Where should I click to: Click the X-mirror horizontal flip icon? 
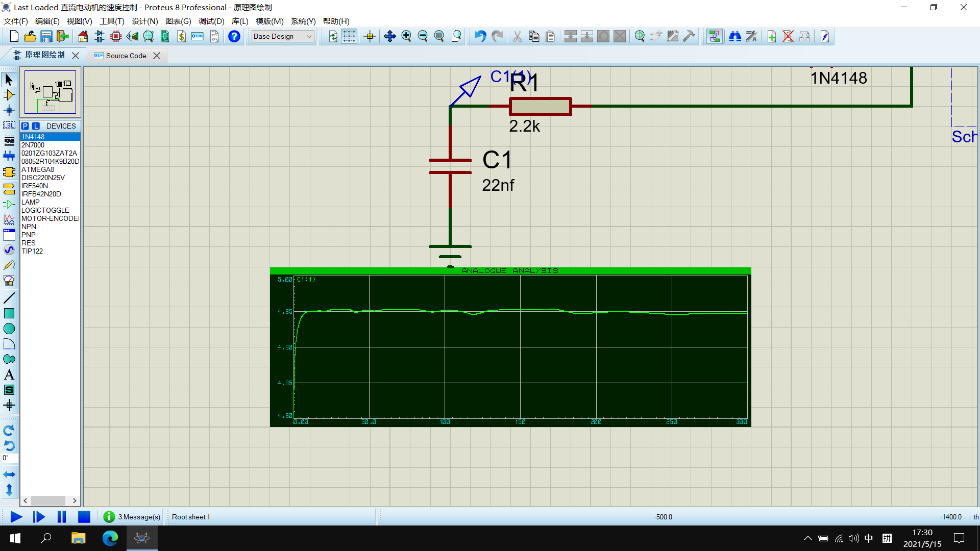click(9, 474)
